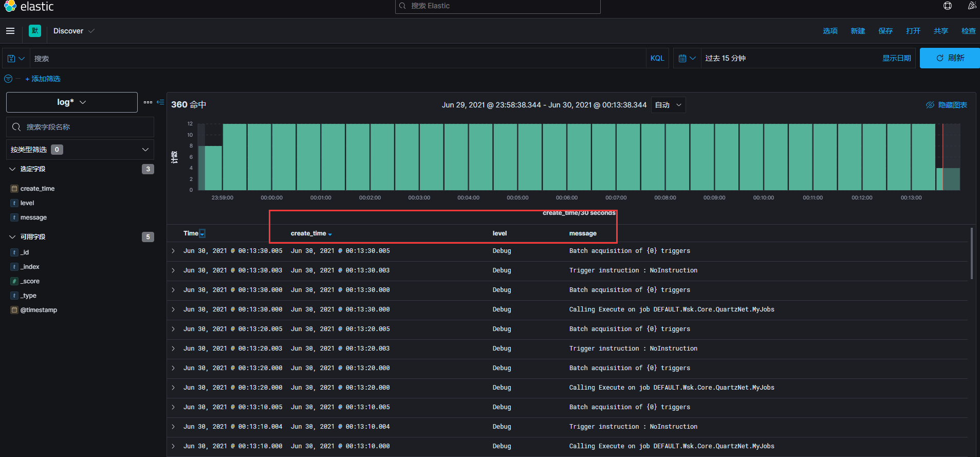Open the hamburger navigation menu

click(10, 31)
